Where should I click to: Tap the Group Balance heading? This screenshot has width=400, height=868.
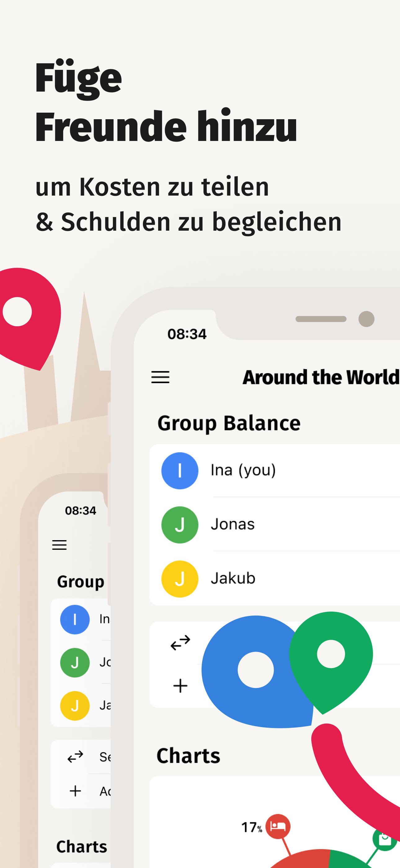pos(229,423)
